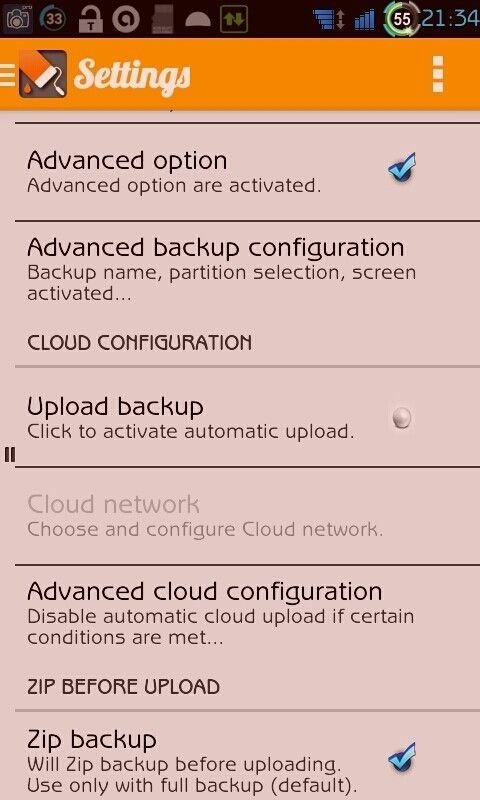Image resolution: width=480 pixels, height=800 pixels.
Task: Uncheck the Zip backup checkbox
Action: (402, 758)
